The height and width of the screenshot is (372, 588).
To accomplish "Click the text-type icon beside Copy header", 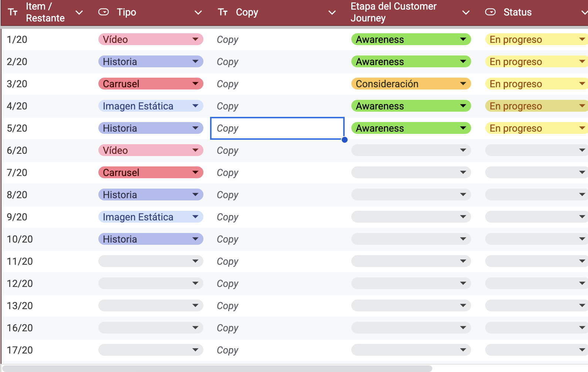I will coord(223,12).
